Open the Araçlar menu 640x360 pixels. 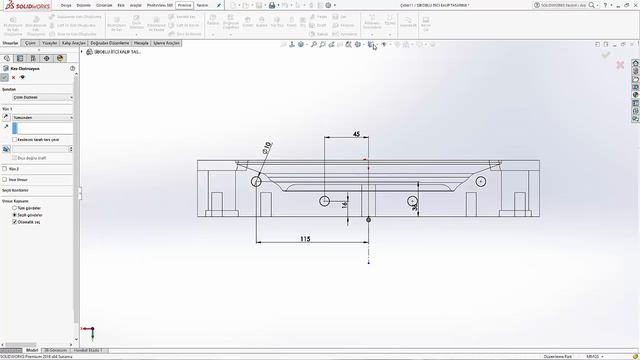(136, 5)
